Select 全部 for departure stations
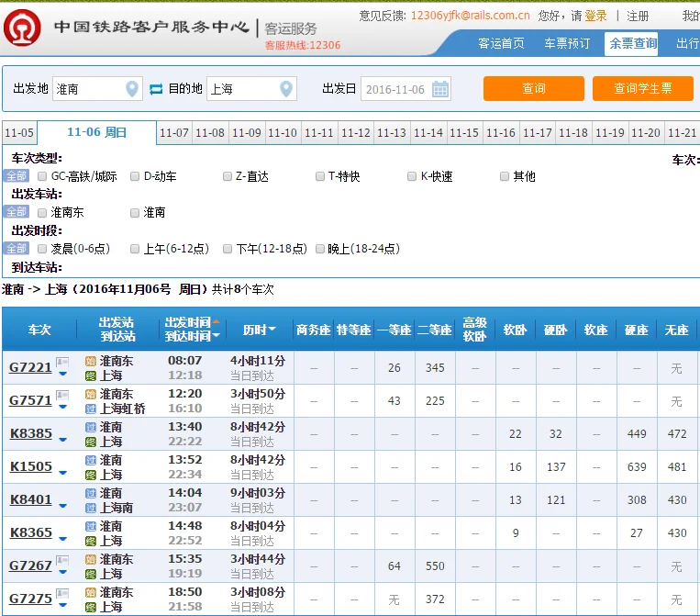This screenshot has width=700, height=616. 17,212
